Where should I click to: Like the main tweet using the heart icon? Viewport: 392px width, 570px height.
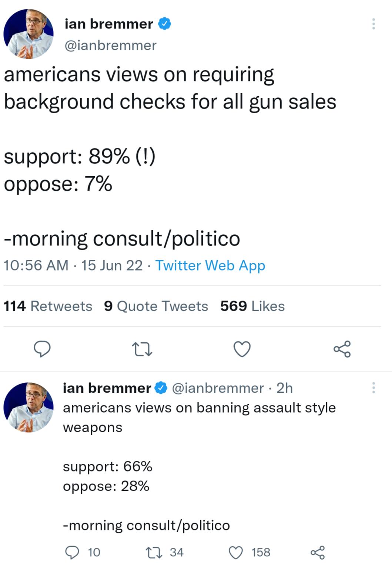click(x=243, y=349)
